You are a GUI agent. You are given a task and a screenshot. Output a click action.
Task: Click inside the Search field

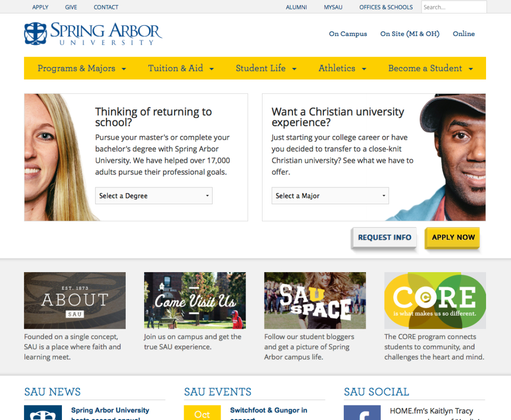(453, 7)
